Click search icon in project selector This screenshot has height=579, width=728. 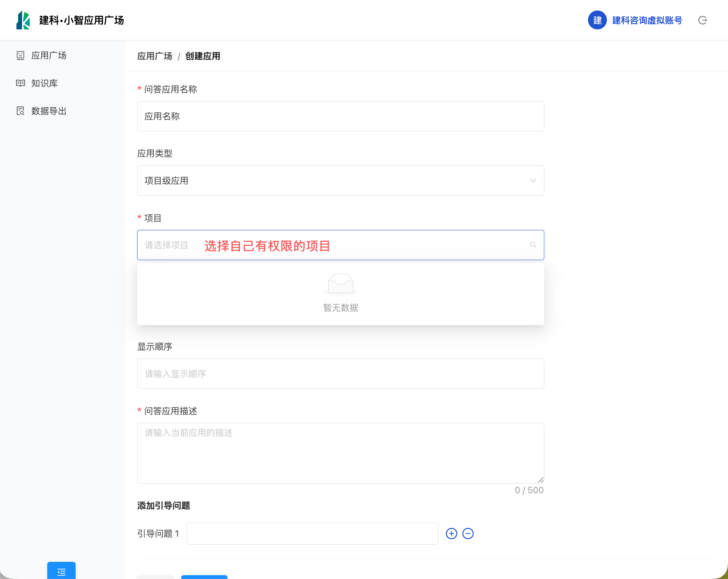[x=533, y=245]
